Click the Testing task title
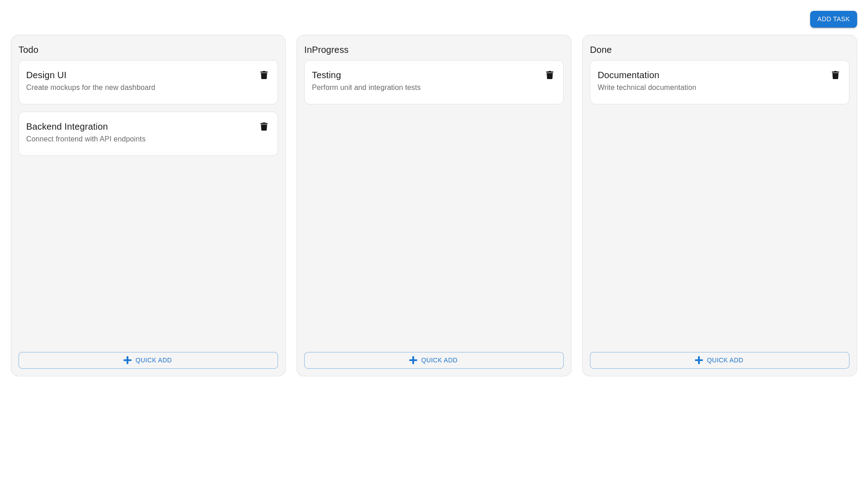The image size is (868, 488). [326, 75]
